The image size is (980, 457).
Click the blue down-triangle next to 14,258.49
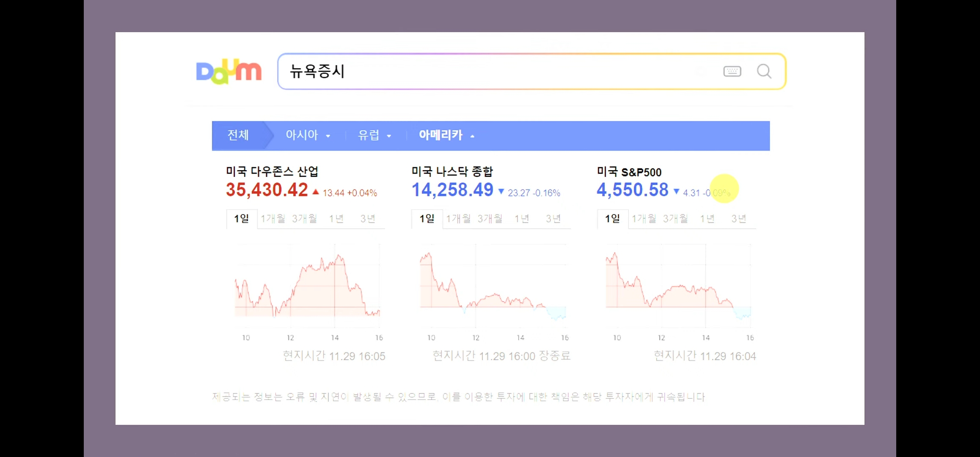[501, 192]
